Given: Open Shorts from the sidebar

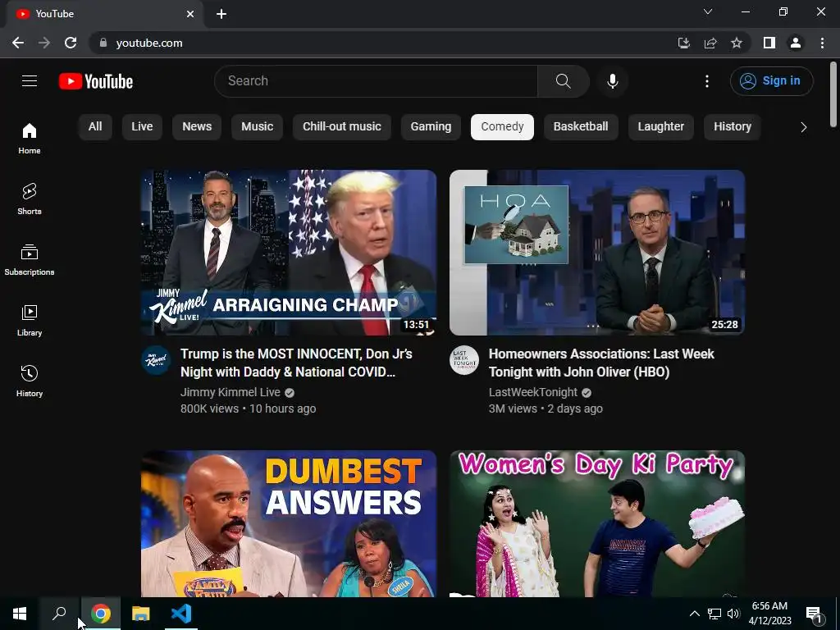Looking at the screenshot, I should pyautogui.click(x=30, y=199).
